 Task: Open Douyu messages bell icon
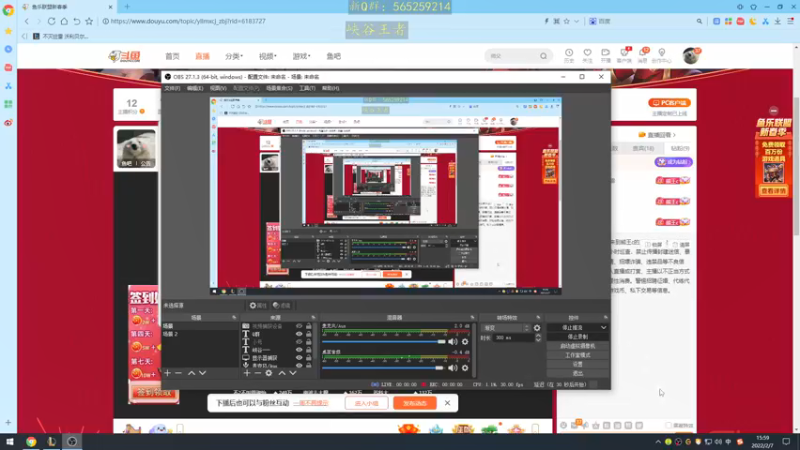click(x=643, y=55)
